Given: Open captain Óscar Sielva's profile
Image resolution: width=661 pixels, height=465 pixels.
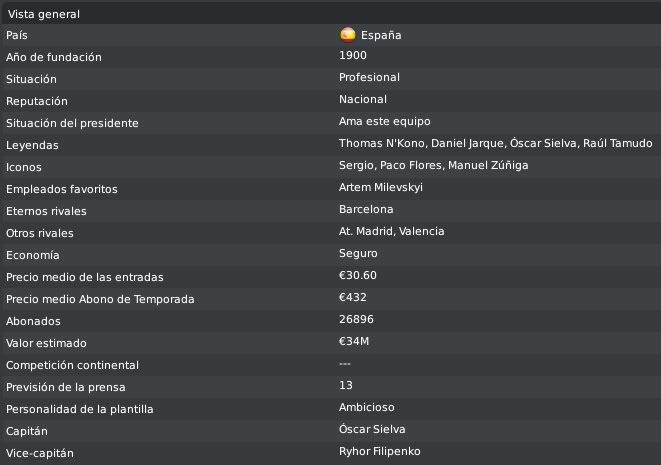Looking at the screenshot, I should pyautogui.click(x=372, y=429).
